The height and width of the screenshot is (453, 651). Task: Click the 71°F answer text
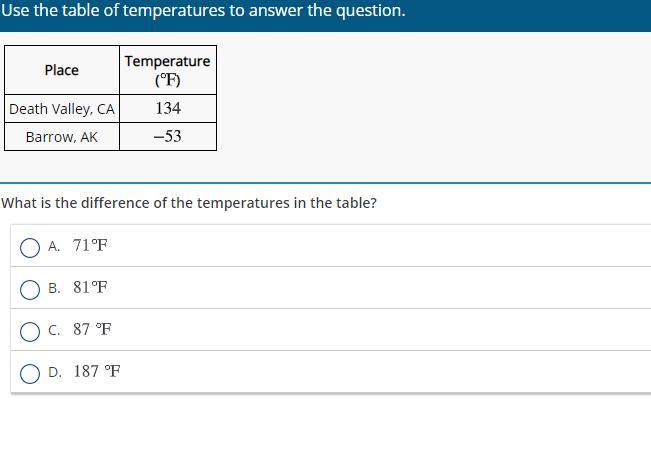coord(90,245)
